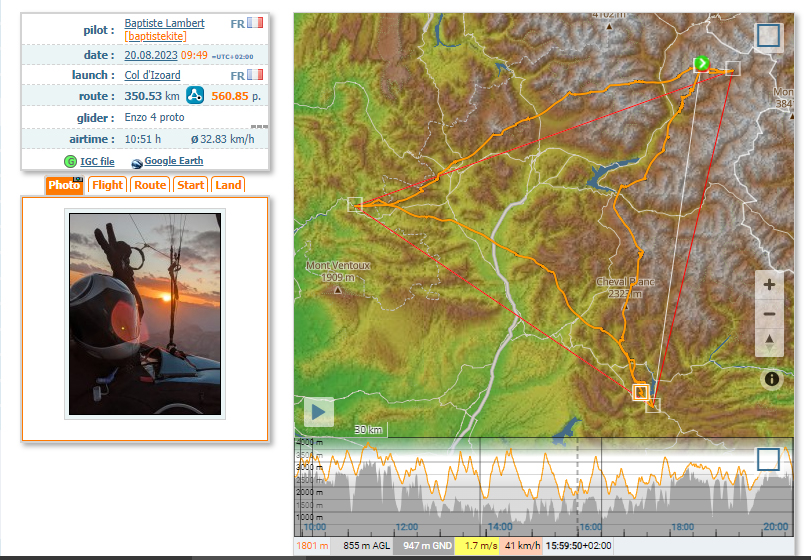This screenshot has width=811, height=560.
Task: Open pilot Baptiste Lambert profile link
Action: tap(164, 23)
